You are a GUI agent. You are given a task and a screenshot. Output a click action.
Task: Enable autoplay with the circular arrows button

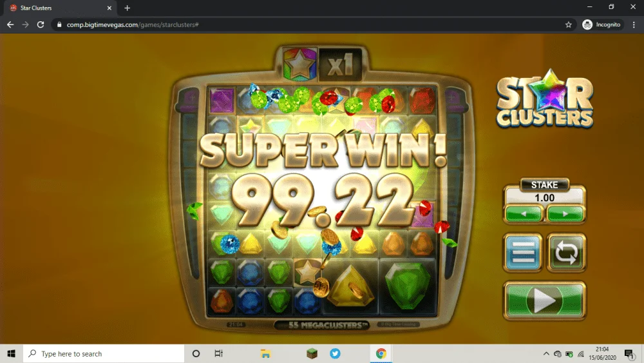[x=566, y=253]
